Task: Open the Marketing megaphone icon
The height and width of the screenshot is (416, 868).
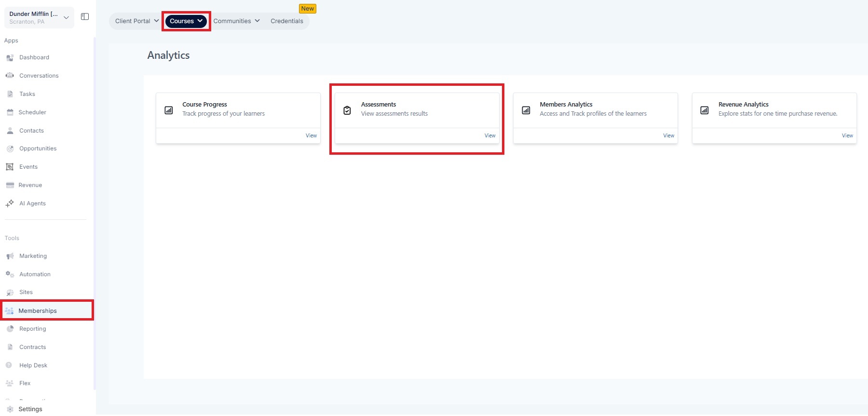Action: 10,256
